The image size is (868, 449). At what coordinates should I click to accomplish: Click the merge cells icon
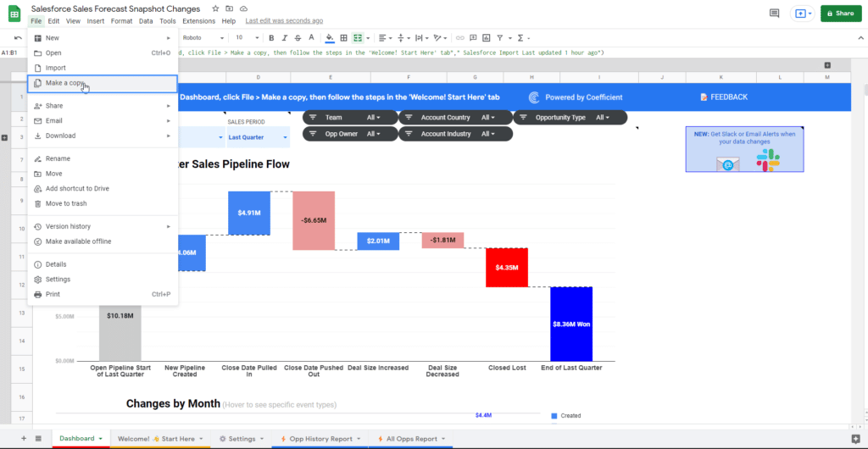tap(358, 38)
